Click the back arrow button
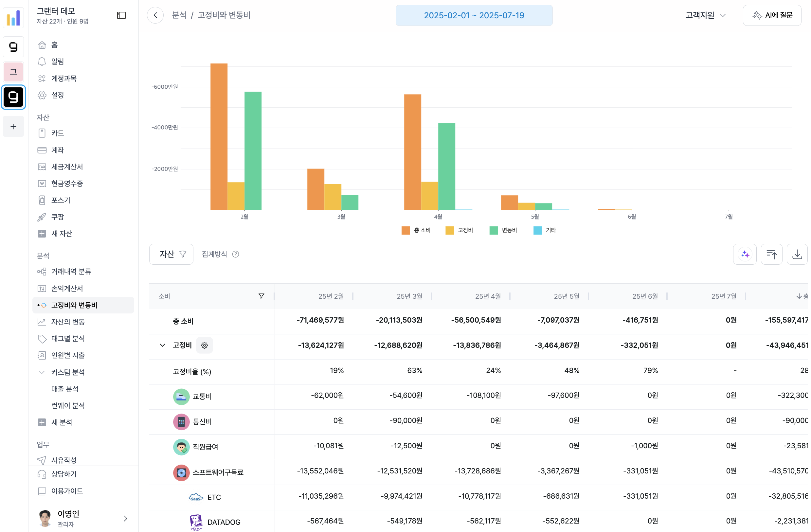 click(x=155, y=15)
